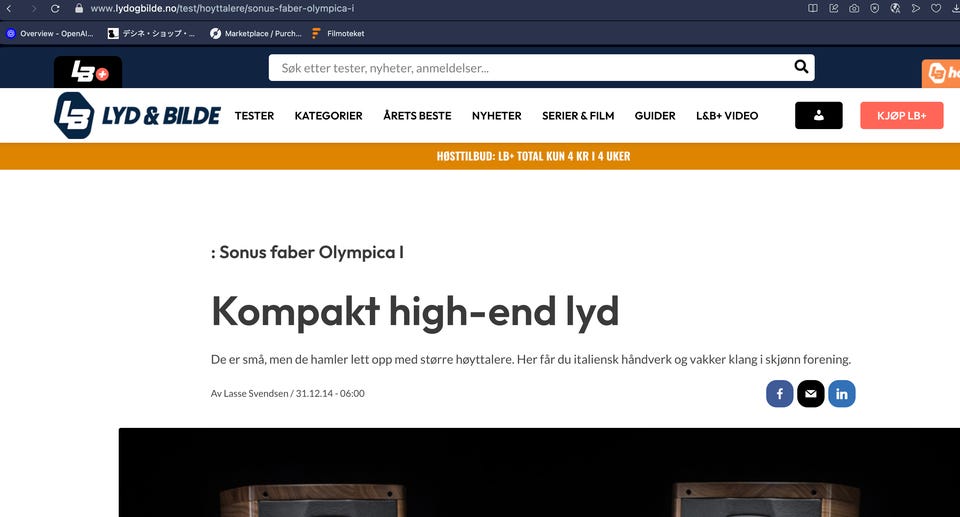Click the HØSTTILBUD orange offer banner
The width and height of the screenshot is (960, 517).
(480, 156)
